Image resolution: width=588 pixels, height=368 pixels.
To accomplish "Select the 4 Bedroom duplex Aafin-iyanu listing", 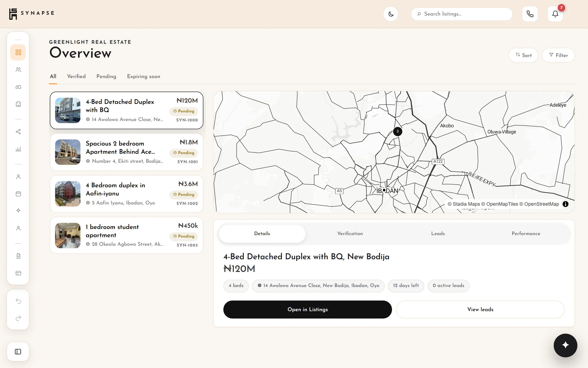I will pyautogui.click(x=126, y=194).
